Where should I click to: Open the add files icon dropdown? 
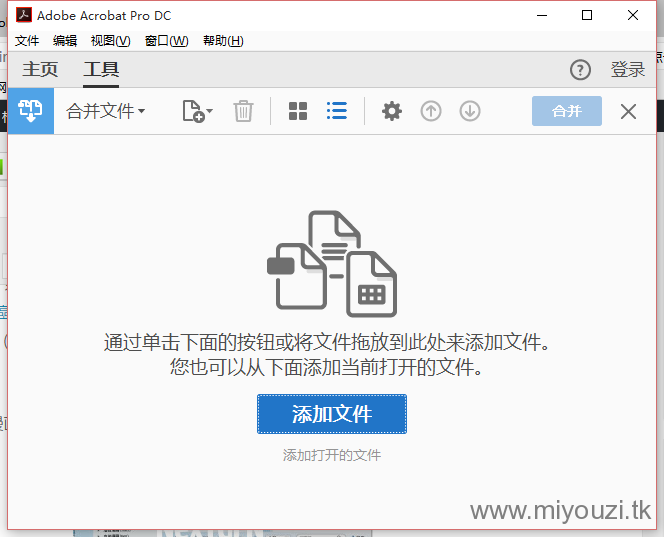tap(197, 111)
